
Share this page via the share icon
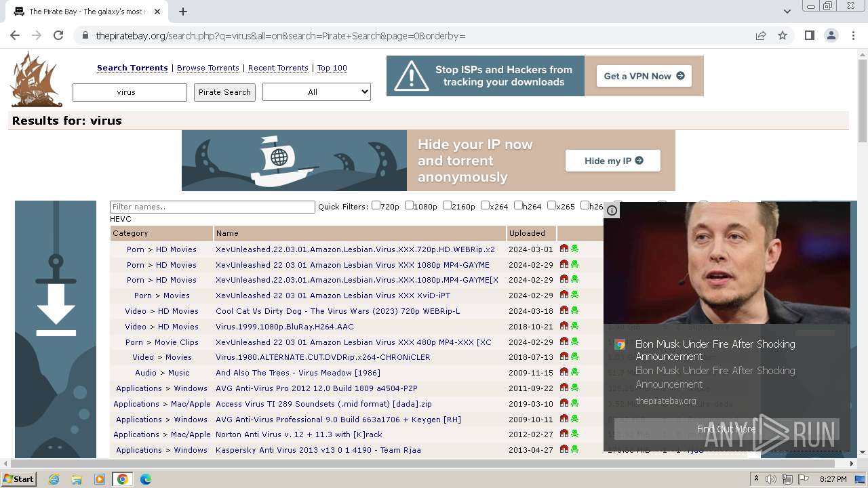(761, 35)
